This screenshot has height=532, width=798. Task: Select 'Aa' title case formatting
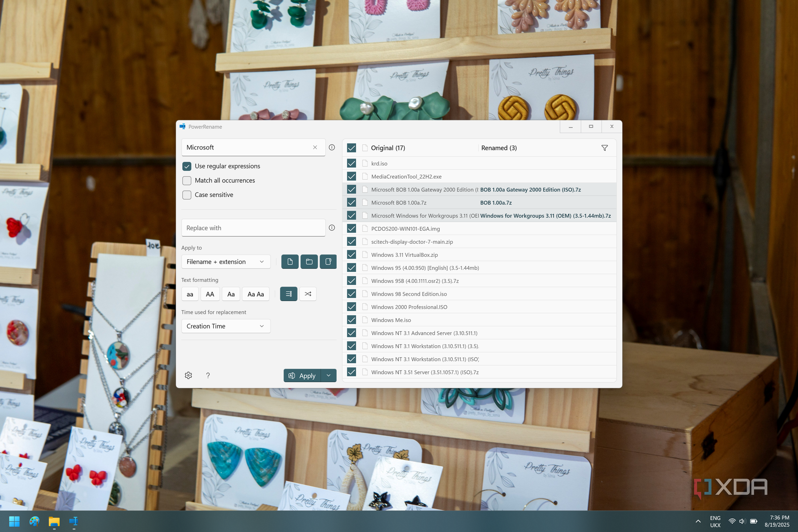231,294
